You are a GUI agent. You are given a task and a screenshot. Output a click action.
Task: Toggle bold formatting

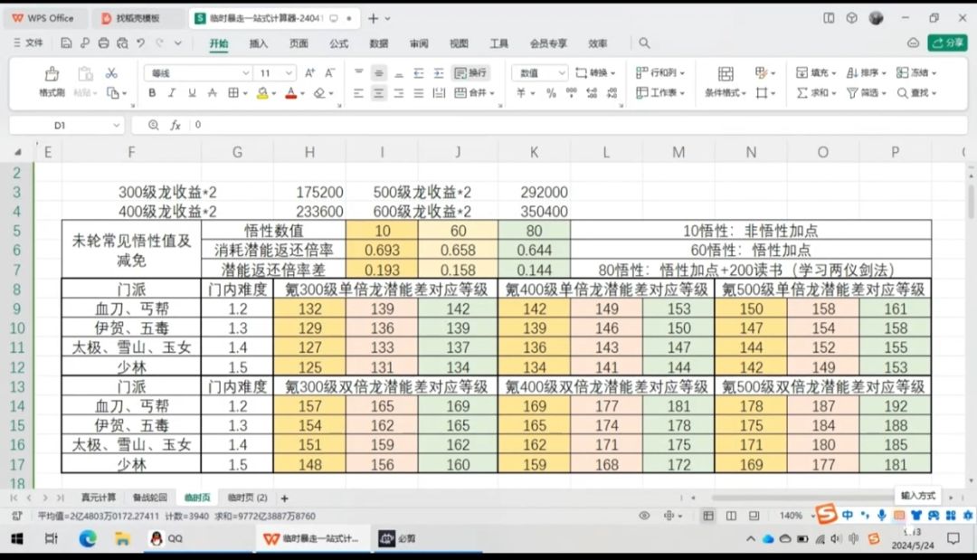(x=152, y=93)
